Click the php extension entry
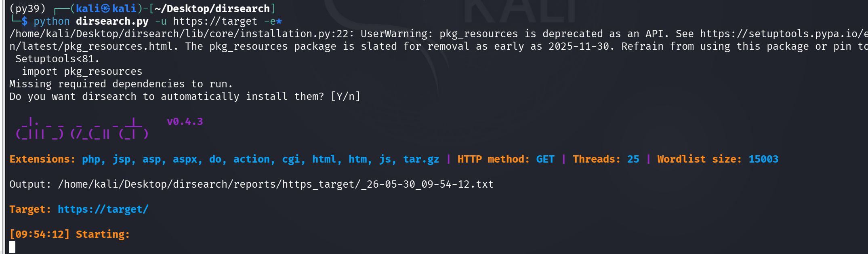Image resolution: width=868 pixels, height=254 pixels. point(91,159)
